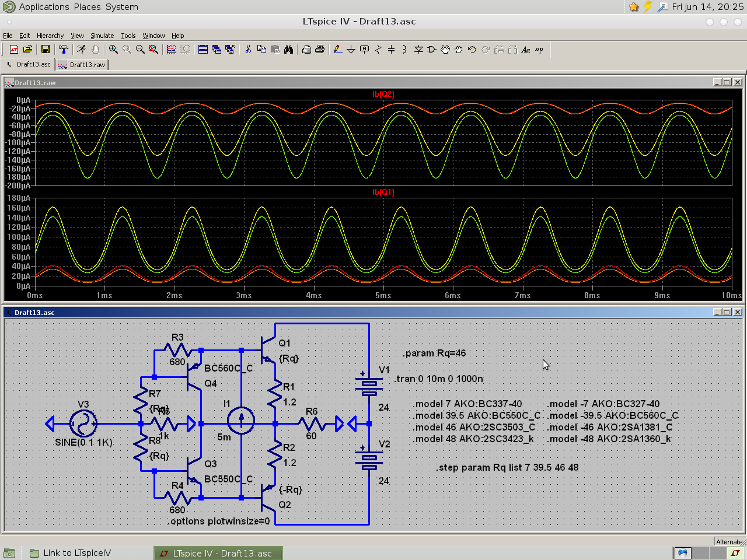The width and height of the screenshot is (747, 560).
Task: Open the Tools menu
Action: tap(128, 36)
